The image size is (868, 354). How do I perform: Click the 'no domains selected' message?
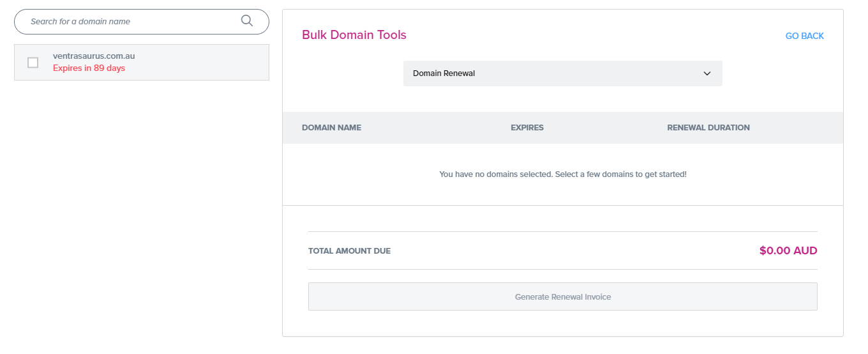pos(563,174)
